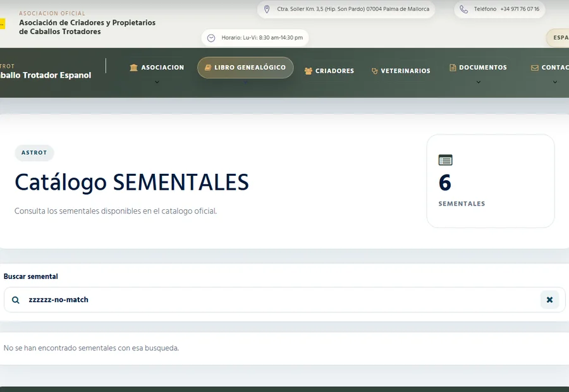Click the list icon above the sementales count

(445, 160)
